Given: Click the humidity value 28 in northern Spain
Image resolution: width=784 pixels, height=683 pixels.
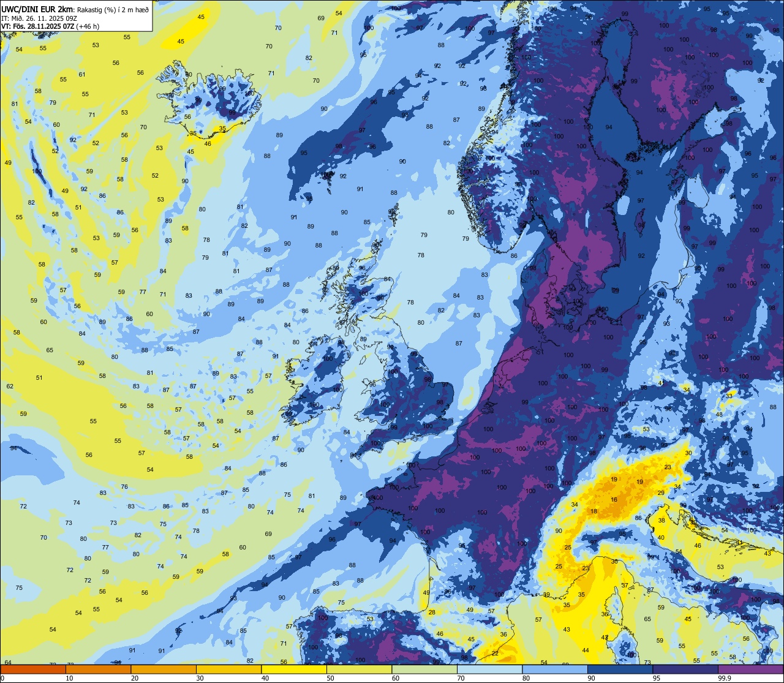Looking at the screenshot, I should 432,612.
